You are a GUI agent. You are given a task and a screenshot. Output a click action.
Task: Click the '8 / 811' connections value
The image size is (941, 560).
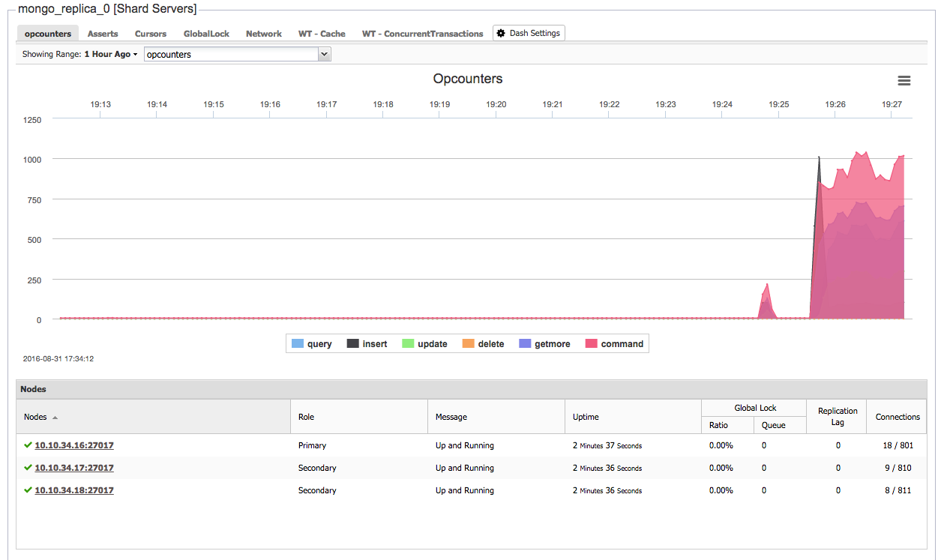[x=898, y=490]
